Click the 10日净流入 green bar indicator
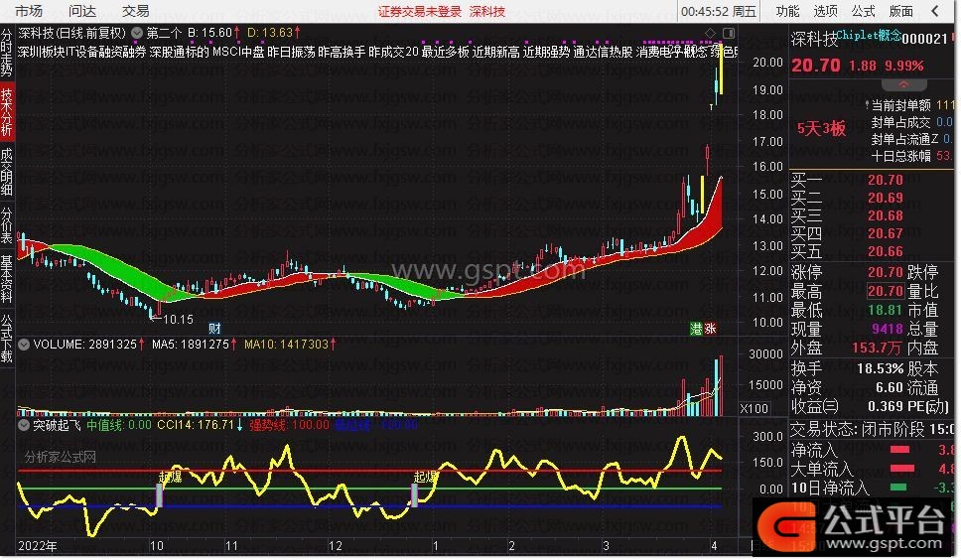Image resolution: width=961 pixels, height=560 pixels. coord(897,489)
